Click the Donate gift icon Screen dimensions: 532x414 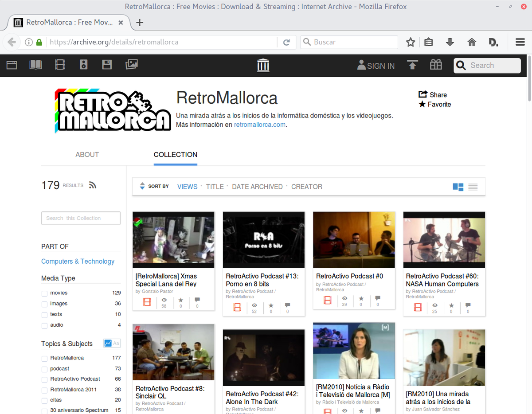tap(436, 65)
